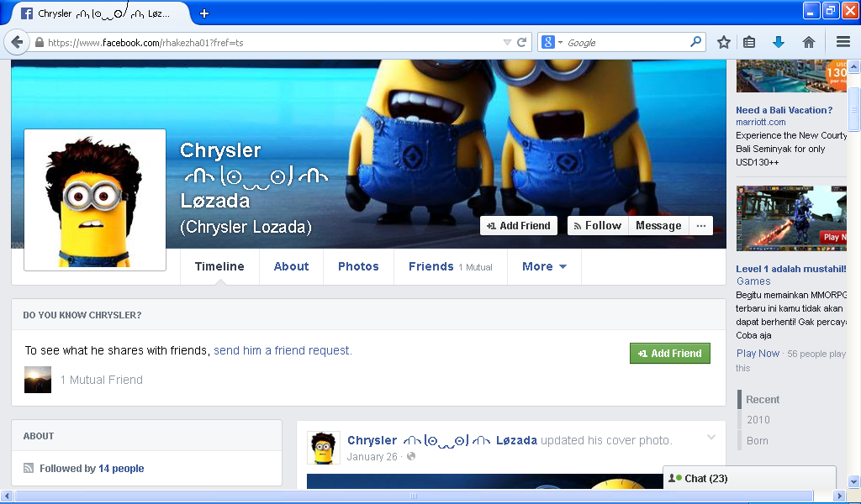The height and width of the screenshot is (504, 861).
Task: Reload the page with the refresh icon
Action: click(521, 42)
